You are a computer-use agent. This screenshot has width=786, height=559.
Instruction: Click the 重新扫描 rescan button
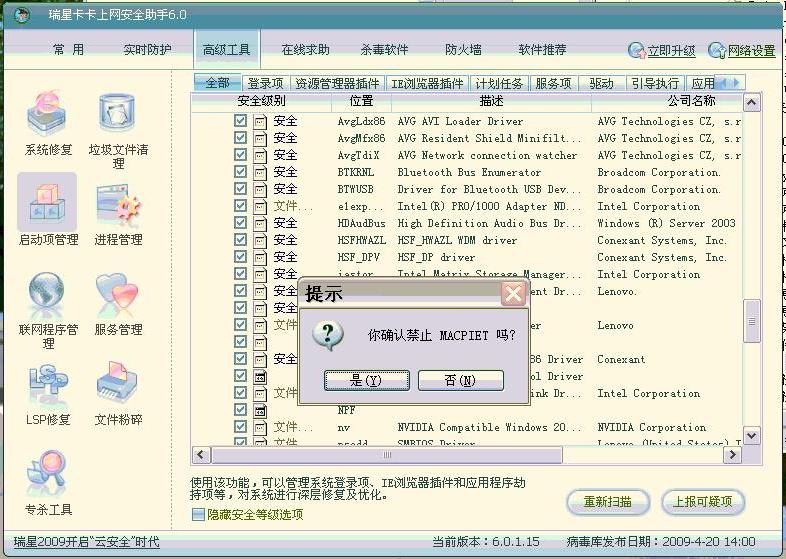point(607,502)
